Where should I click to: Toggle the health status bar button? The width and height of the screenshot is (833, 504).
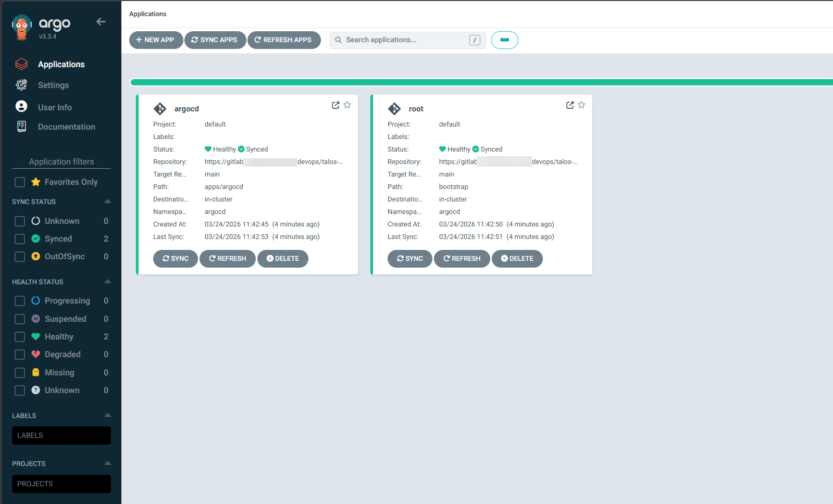[505, 40]
